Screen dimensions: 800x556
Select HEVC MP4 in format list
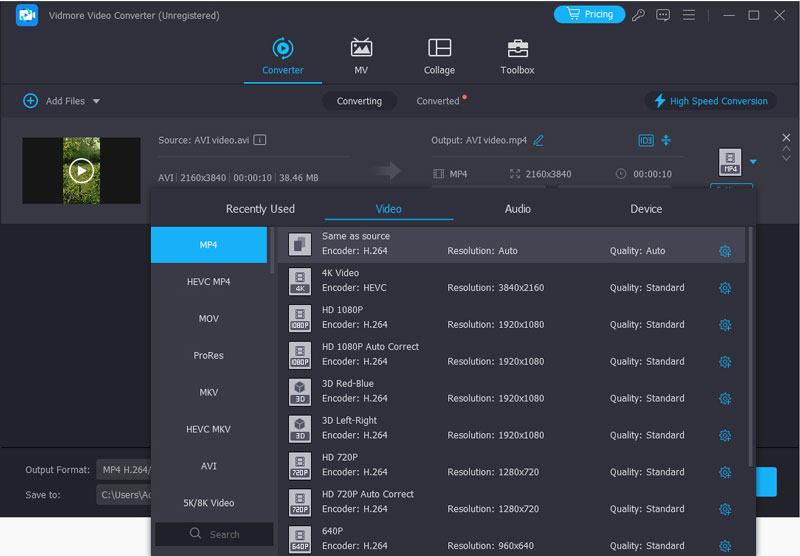click(x=208, y=282)
